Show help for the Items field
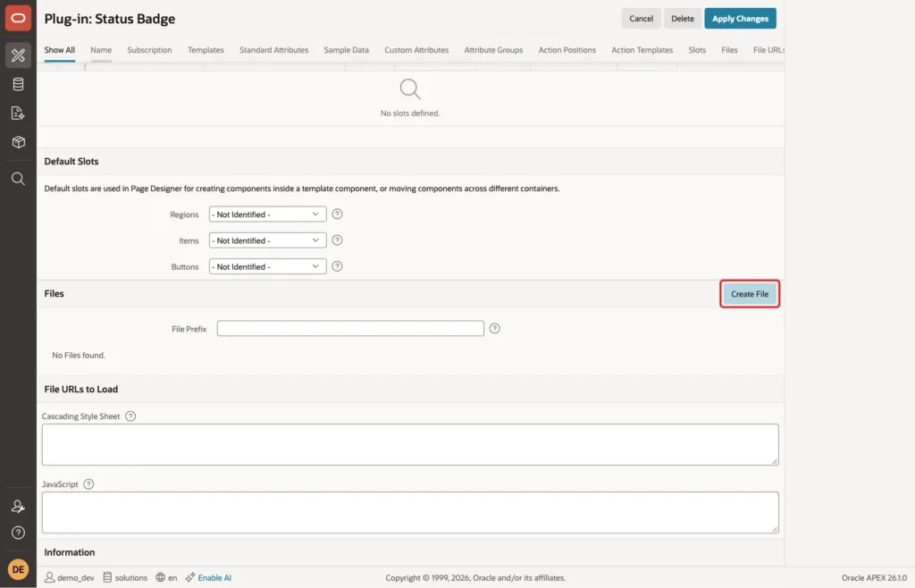Image resolution: width=915 pixels, height=588 pixels. [x=337, y=240]
